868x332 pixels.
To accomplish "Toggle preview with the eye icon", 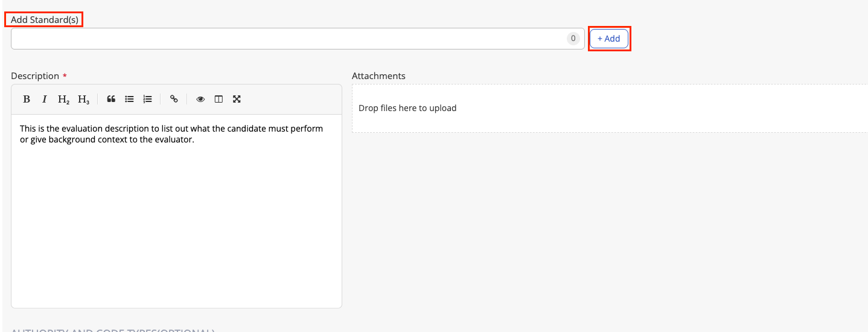I will [200, 100].
